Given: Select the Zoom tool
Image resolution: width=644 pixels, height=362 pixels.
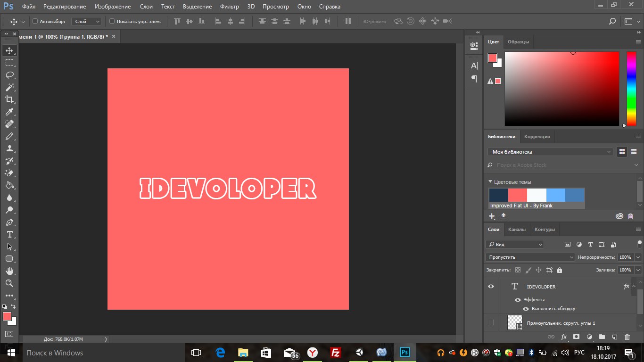Looking at the screenshot, I should click(x=9, y=283).
